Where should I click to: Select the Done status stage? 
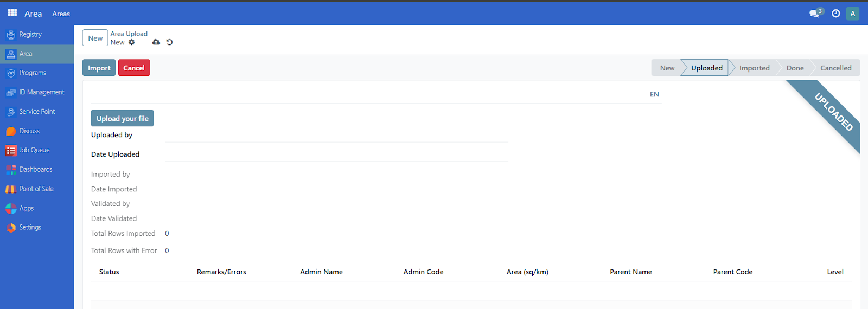(795, 68)
